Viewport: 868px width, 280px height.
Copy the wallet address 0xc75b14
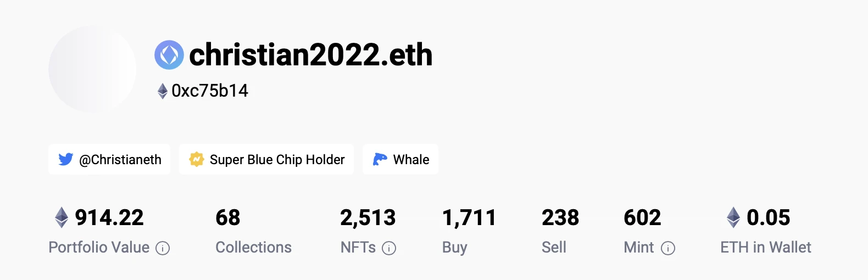210,91
